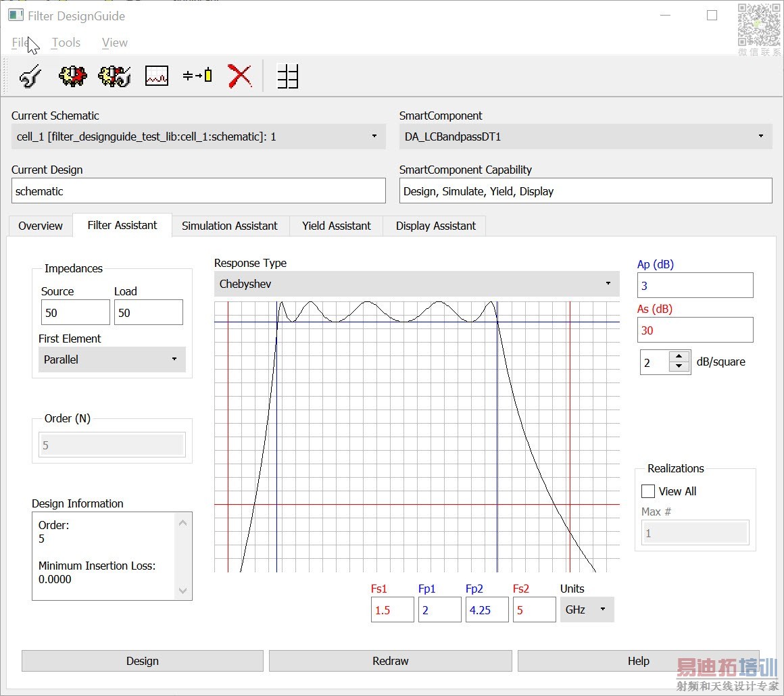
Task: Open the Units GHz dropdown
Action: 587,610
